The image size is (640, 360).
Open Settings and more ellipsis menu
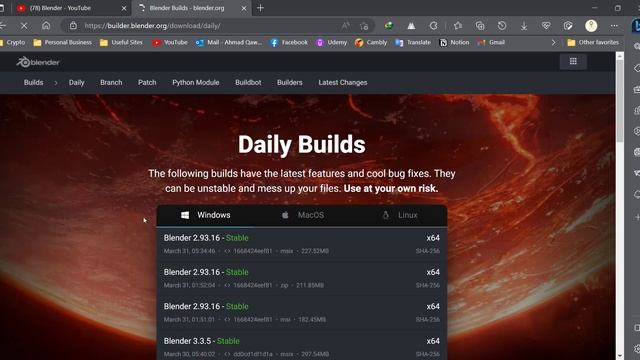(x=614, y=26)
